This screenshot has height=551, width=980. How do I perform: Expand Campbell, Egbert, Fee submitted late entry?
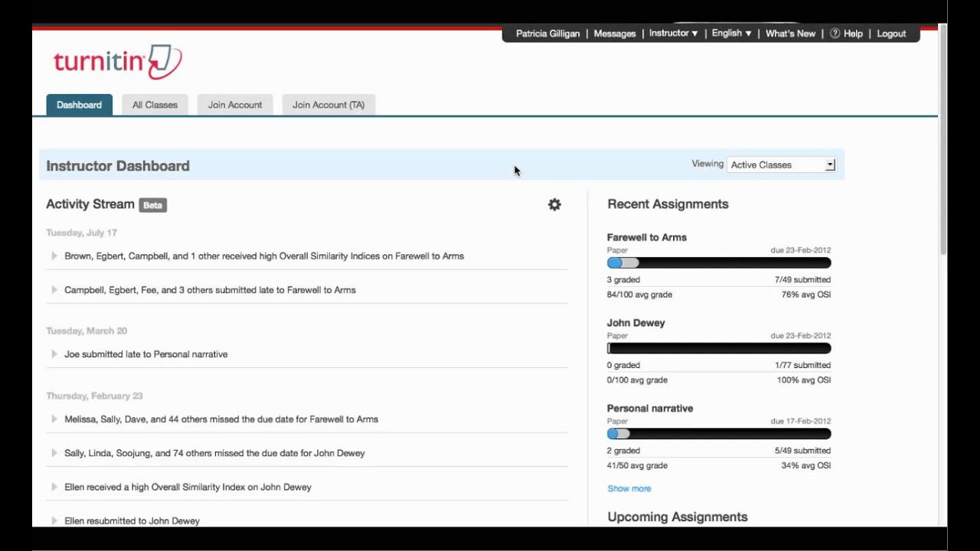point(54,290)
